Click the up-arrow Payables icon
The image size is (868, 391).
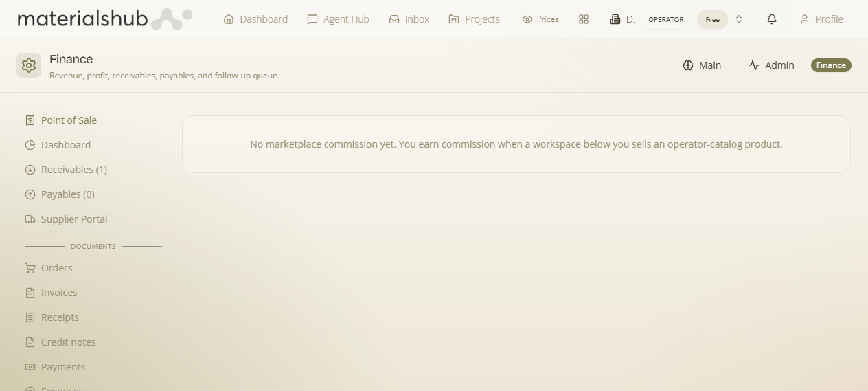[30, 194]
